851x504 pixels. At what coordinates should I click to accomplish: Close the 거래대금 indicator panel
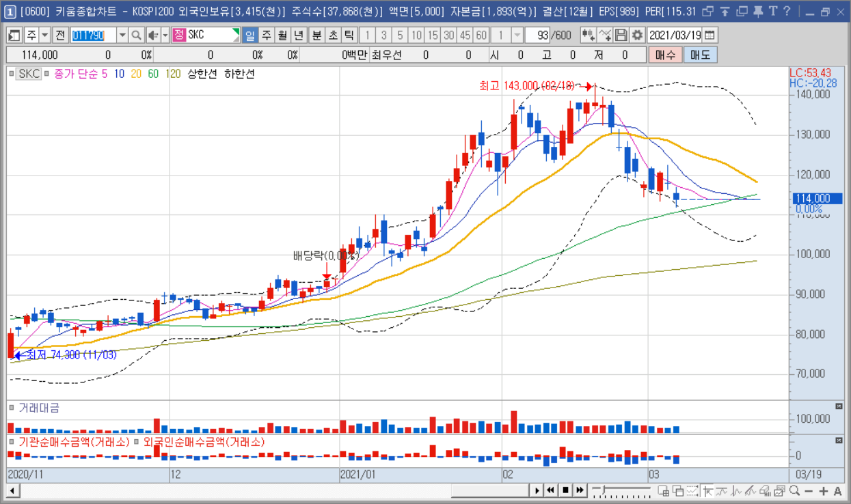(839, 406)
